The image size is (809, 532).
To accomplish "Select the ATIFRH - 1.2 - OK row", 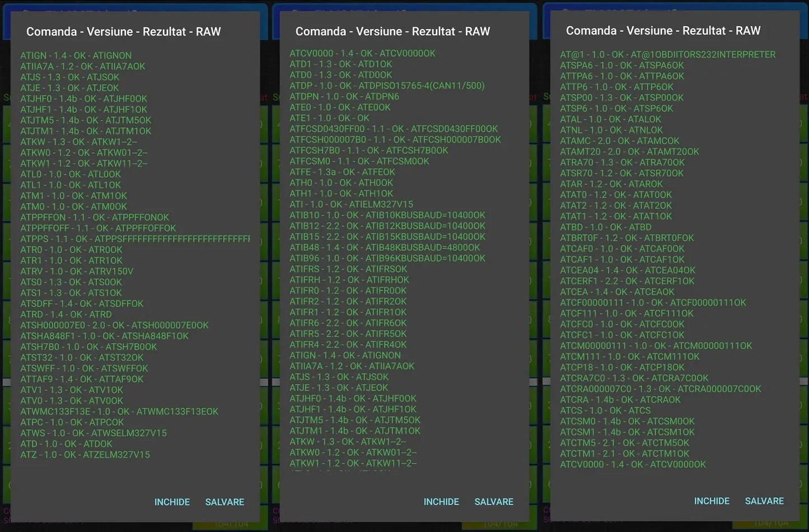I will coord(349,279).
